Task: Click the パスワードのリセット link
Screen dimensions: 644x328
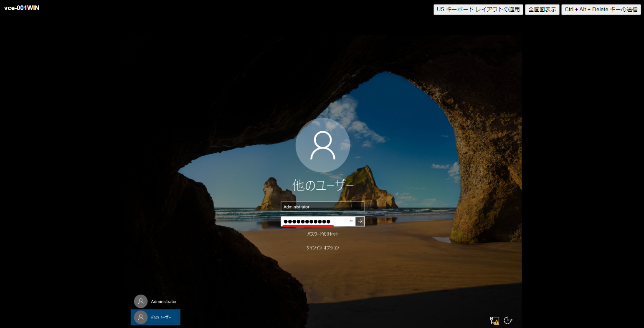Action: pos(323,234)
